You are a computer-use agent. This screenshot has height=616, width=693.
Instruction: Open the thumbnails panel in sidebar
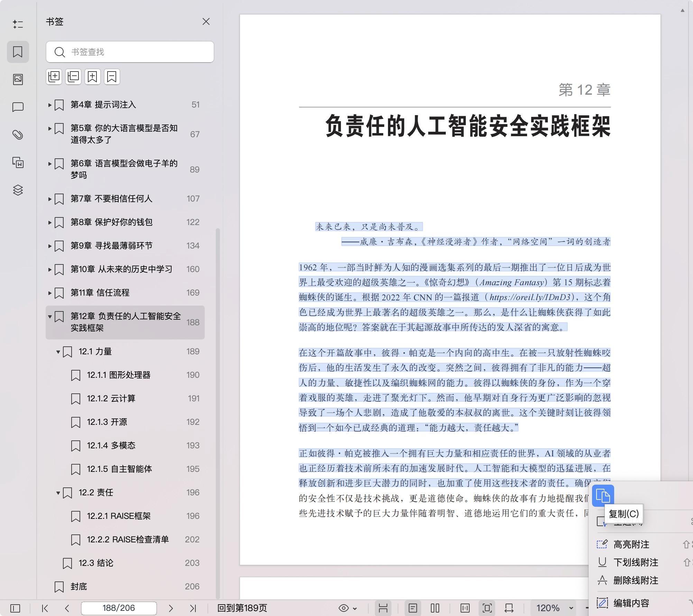(18, 80)
